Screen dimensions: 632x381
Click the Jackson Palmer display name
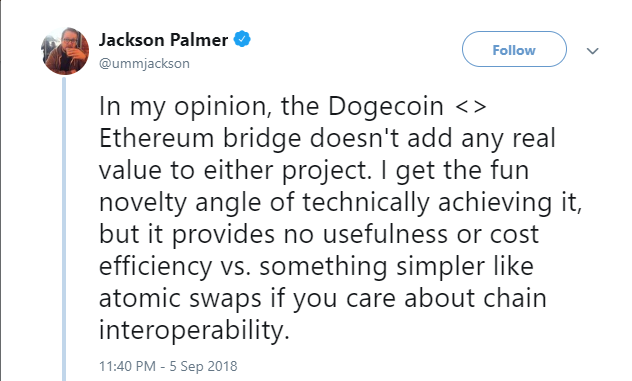(163, 40)
